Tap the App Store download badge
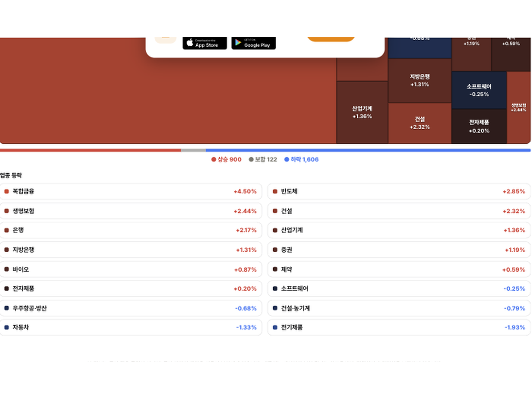The height and width of the screenshot is (399, 532). [204, 43]
